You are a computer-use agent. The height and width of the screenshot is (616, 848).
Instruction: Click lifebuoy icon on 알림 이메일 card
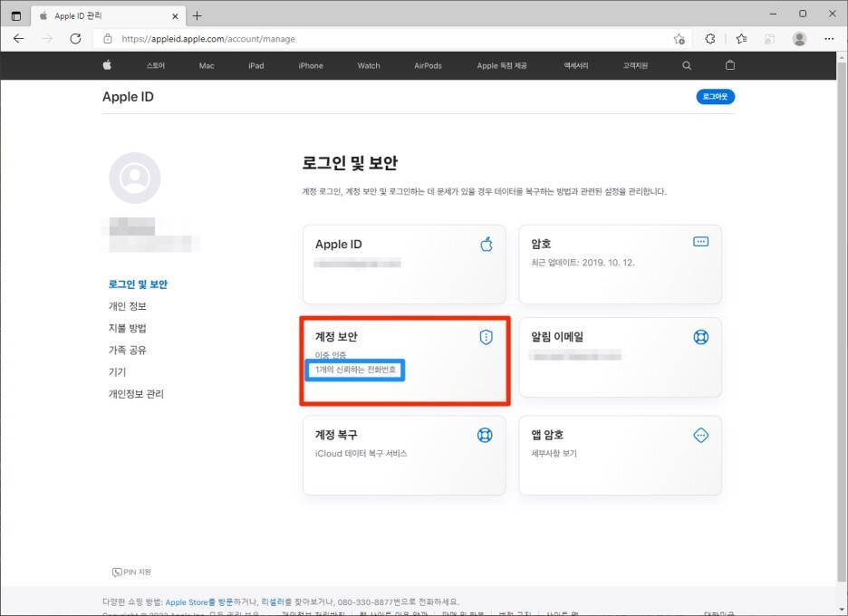(701, 337)
